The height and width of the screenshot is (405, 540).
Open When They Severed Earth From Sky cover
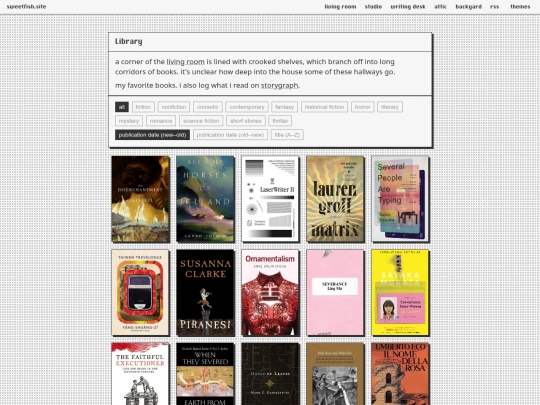[x=205, y=374]
